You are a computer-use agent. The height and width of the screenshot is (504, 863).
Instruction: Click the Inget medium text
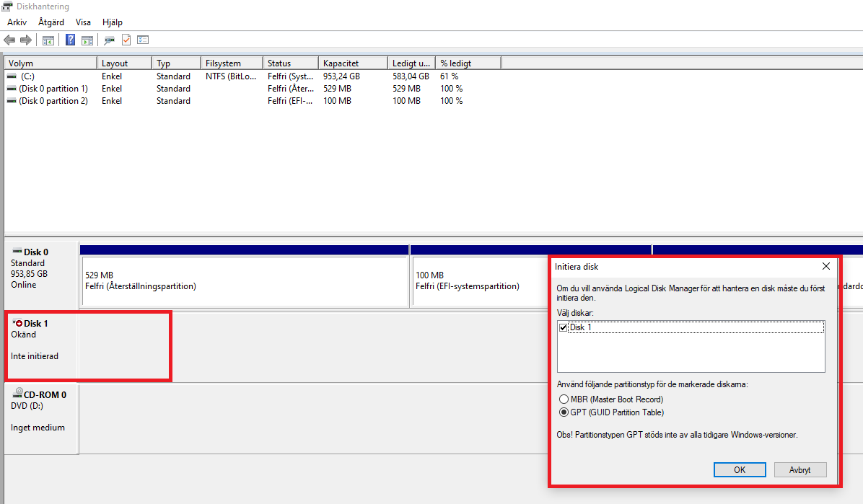click(38, 428)
